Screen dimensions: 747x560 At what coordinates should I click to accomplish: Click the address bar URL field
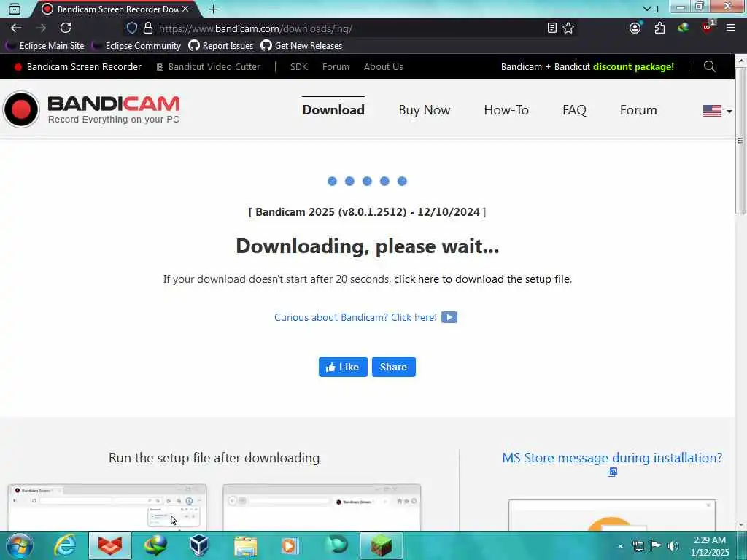click(x=350, y=28)
